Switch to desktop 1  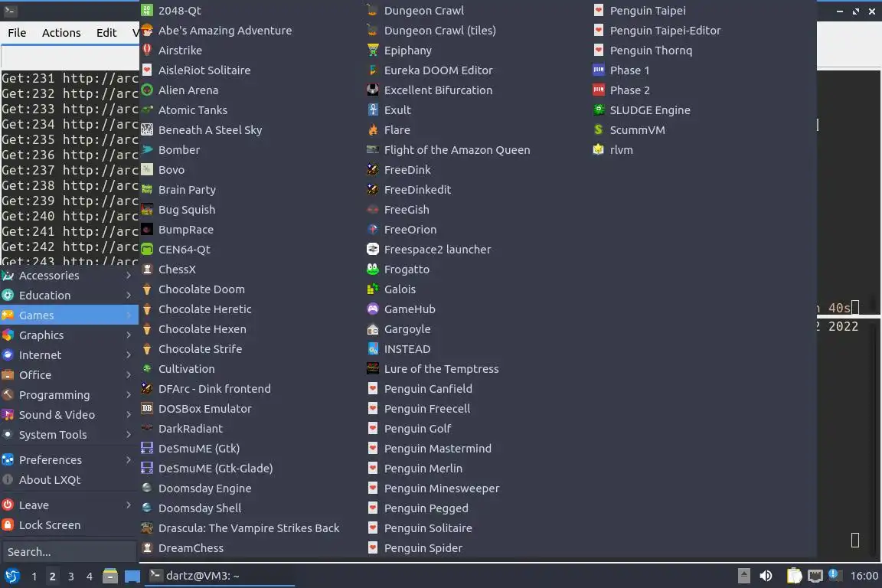pyautogui.click(x=34, y=577)
